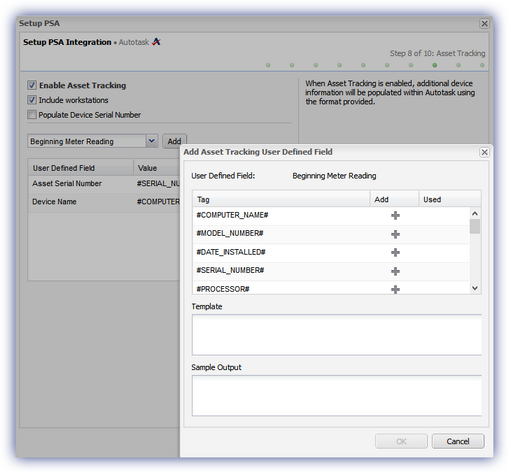The width and height of the screenshot is (509, 473).
Task: Toggle Enable Asset Tracking checkbox
Action: click(32, 85)
